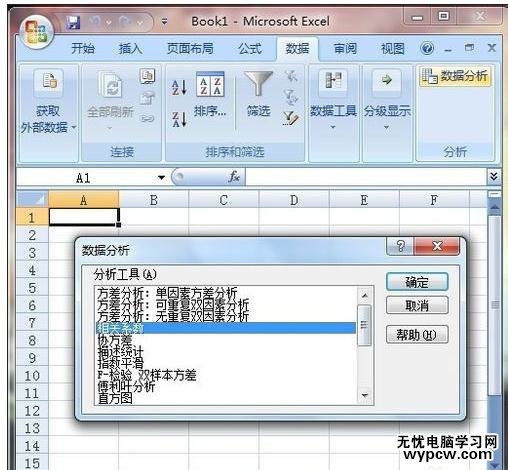This screenshot has width=508, height=470.
Task: Click the 数据工具 icon
Action: tap(333, 81)
